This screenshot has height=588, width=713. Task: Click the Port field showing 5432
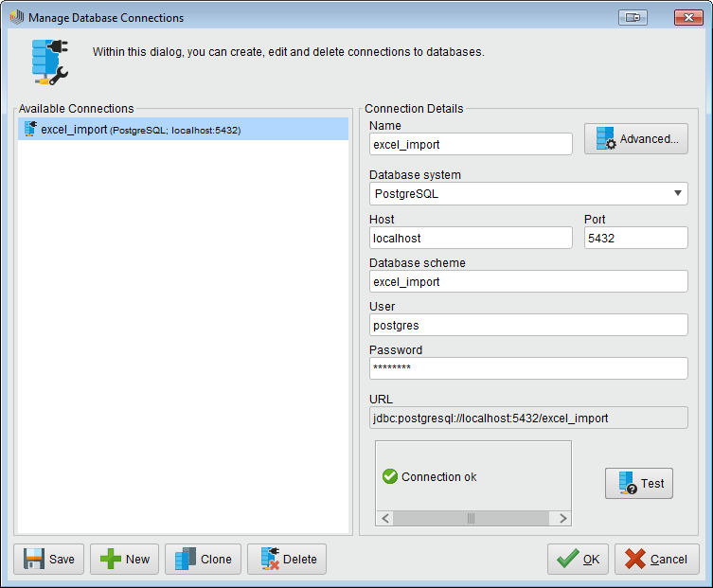(635, 238)
